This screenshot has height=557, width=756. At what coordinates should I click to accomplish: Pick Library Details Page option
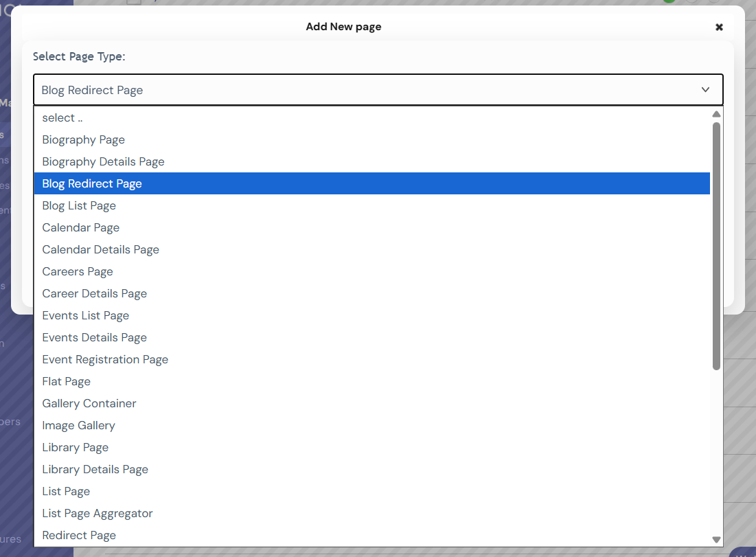[x=371, y=470]
